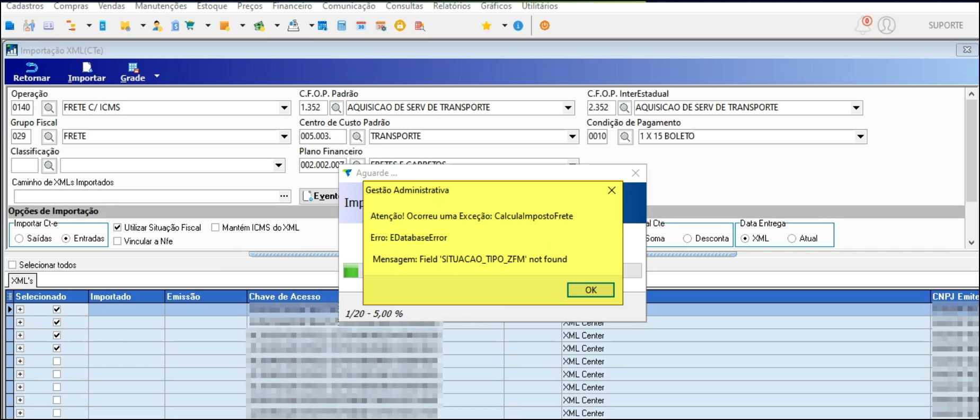Open the TRANSPORTE cost center dropdown

tap(572, 137)
